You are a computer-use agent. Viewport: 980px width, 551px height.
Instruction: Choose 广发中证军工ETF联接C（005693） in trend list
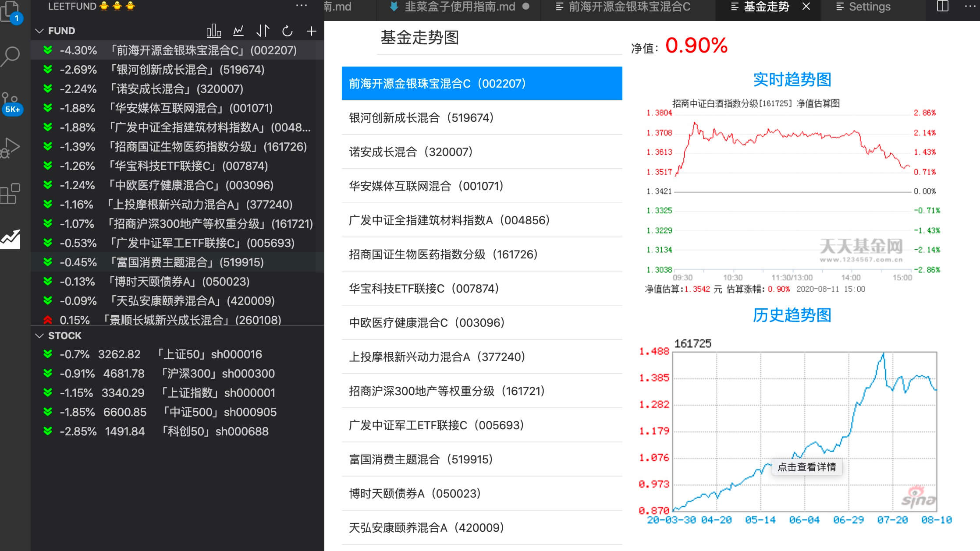pyautogui.click(x=482, y=425)
